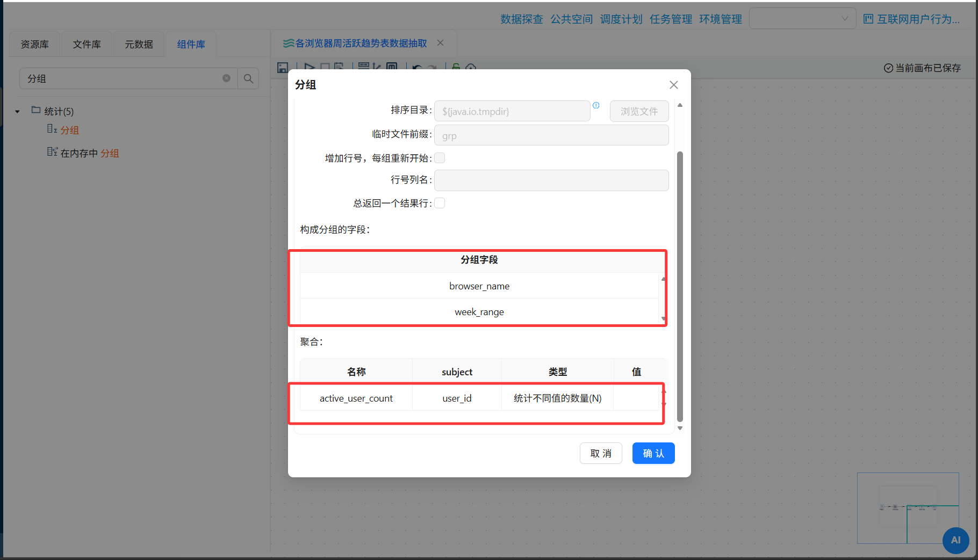
Task: Click the 取消 button
Action: [x=601, y=453]
